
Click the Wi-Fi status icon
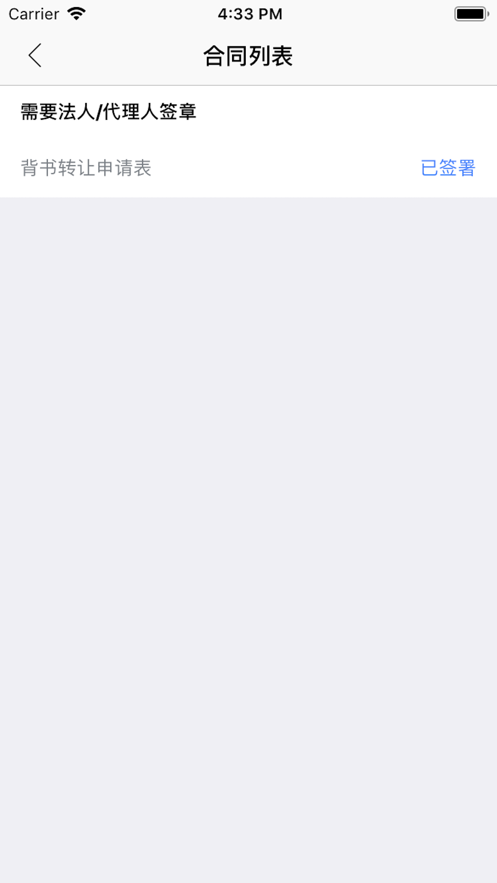coord(76,14)
